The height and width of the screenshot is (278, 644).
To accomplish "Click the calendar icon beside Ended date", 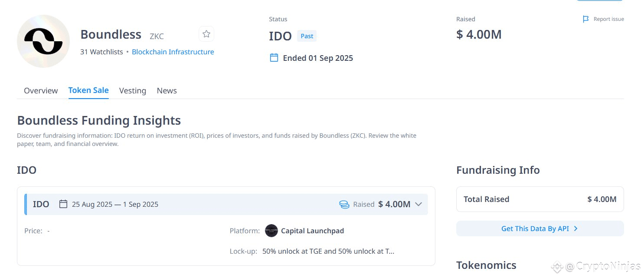I will point(274,58).
